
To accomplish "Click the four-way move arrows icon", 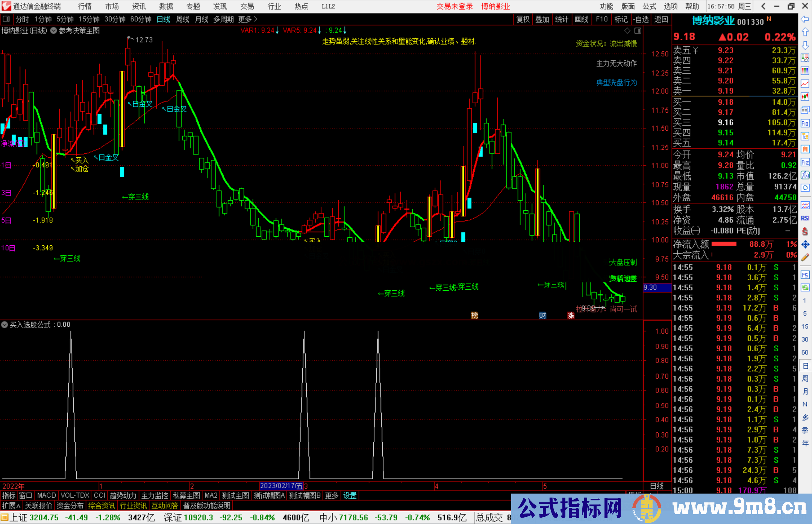I will tap(805, 245).
